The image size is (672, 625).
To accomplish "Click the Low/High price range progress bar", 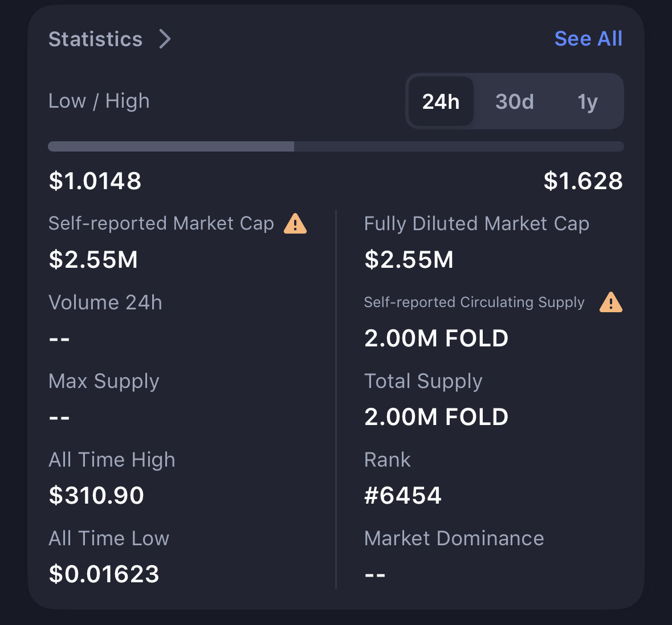I will 336,146.
